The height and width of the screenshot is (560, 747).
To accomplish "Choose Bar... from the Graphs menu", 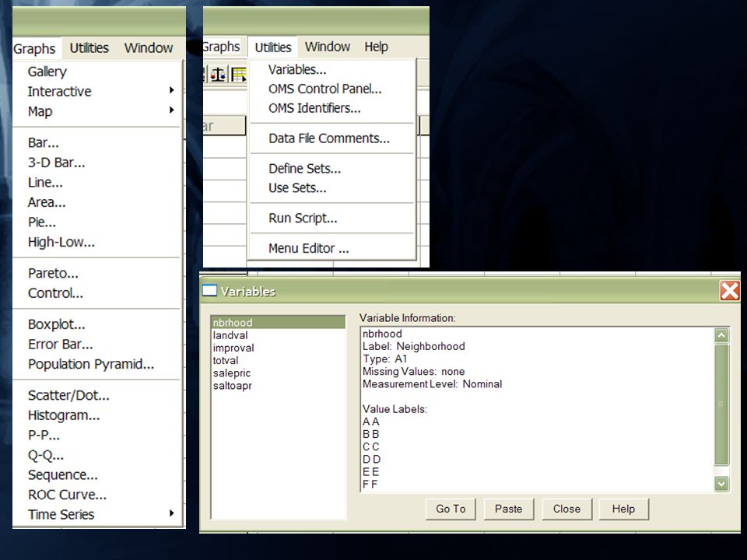I will tap(44, 143).
